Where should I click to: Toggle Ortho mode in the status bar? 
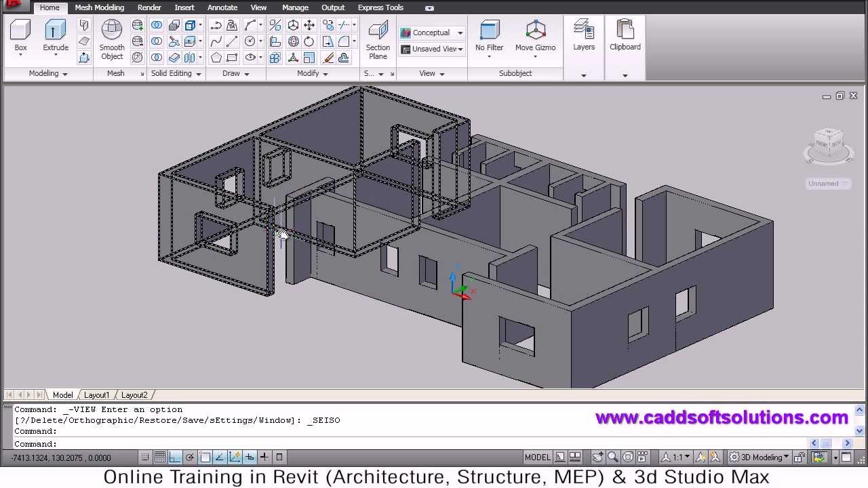[x=175, y=457]
